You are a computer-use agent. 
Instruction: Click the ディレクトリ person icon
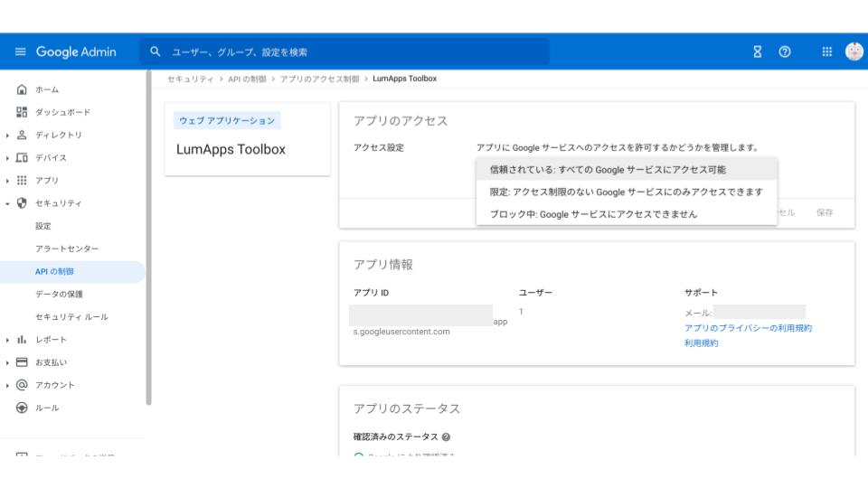pos(22,135)
